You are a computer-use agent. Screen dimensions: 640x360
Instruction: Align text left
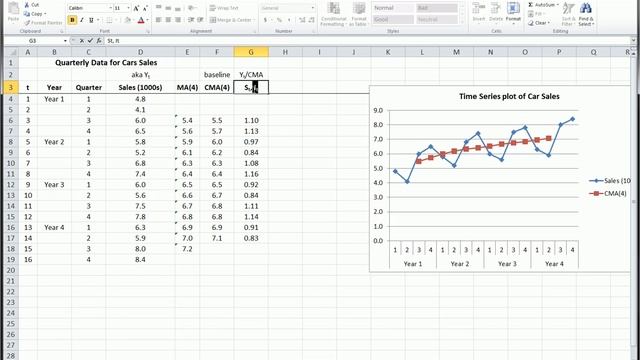click(158, 20)
